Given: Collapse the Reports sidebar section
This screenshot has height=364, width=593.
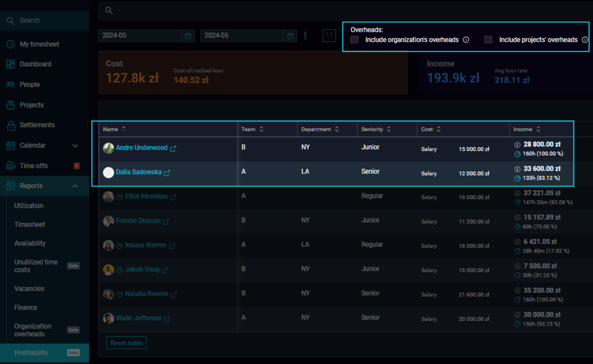Looking at the screenshot, I should pyautogui.click(x=75, y=186).
